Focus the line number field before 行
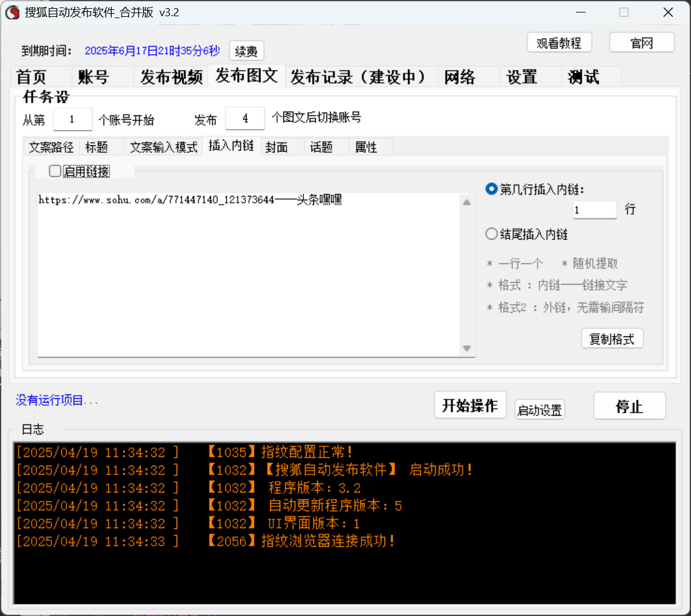The width and height of the screenshot is (691, 616). 594,210
